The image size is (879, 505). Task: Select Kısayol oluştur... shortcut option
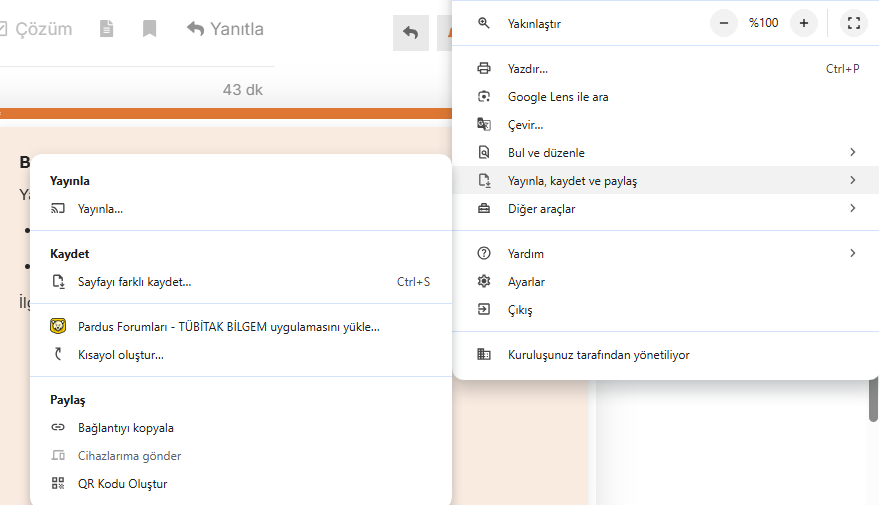(120, 354)
